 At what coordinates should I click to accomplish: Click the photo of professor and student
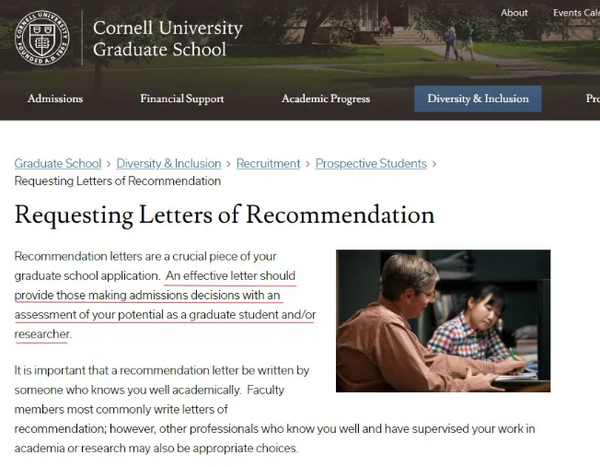443,321
